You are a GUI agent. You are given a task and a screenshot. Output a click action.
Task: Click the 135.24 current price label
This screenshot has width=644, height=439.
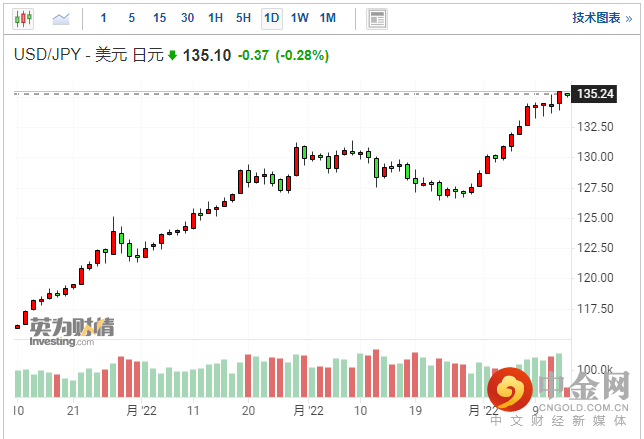[594, 94]
